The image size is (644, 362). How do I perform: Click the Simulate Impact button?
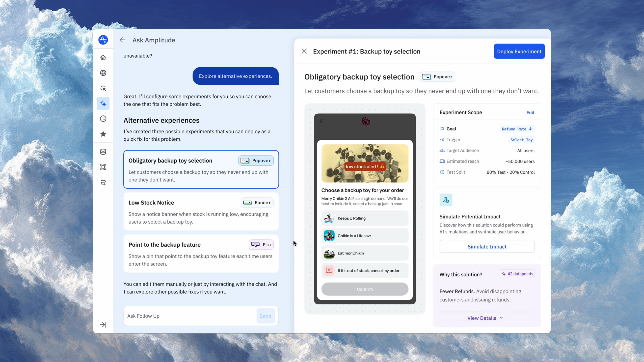point(487,247)
